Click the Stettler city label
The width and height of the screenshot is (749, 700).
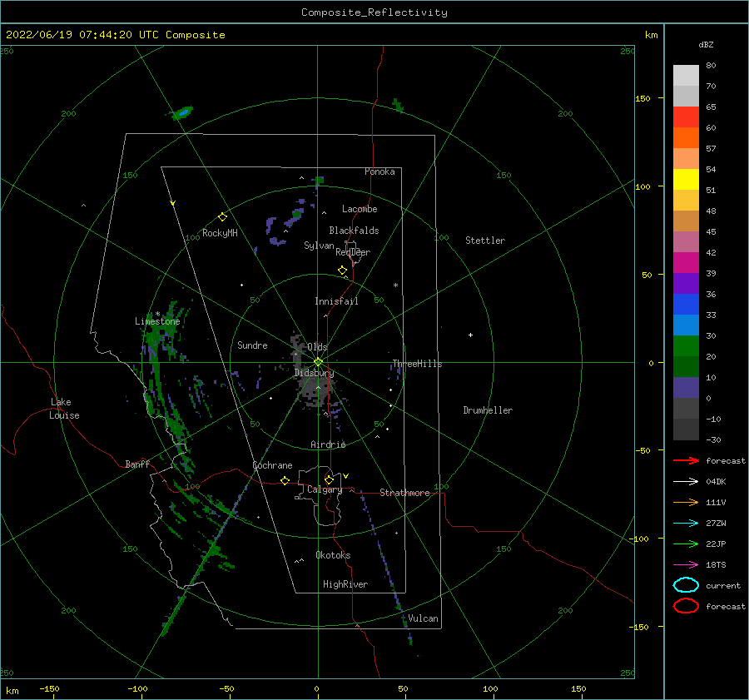[485, 241]
